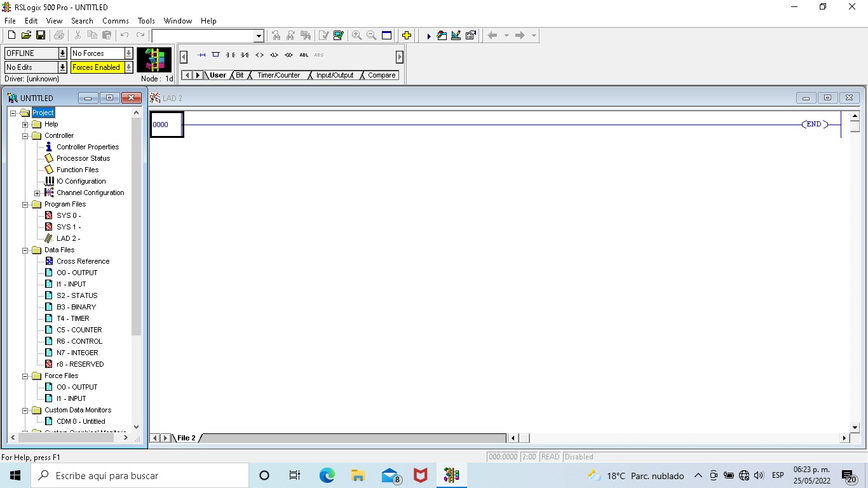Click the forward navigation arrow
The width and height of the screenshot is (868, 488).
click(x=520, y=36)
